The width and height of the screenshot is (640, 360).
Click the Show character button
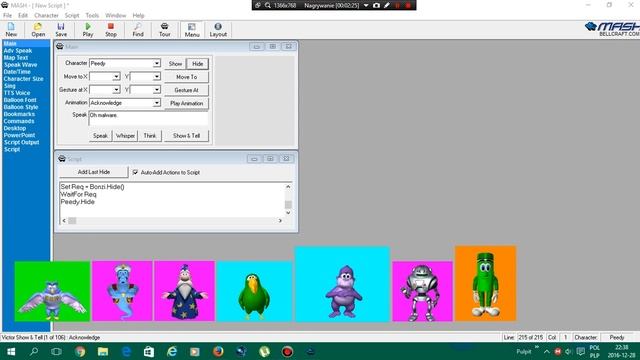pos(175,64)
